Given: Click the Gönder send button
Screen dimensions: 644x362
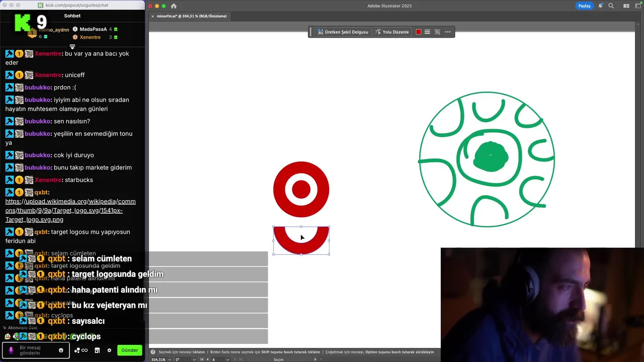Looking at the screenshot, I should pyautogui.click(x=129, y=350).
